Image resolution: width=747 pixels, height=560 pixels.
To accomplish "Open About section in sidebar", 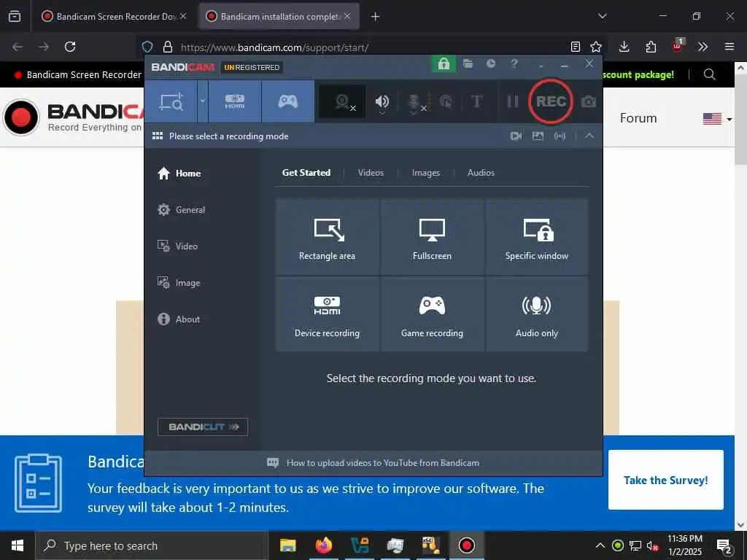I will [179, 319].
